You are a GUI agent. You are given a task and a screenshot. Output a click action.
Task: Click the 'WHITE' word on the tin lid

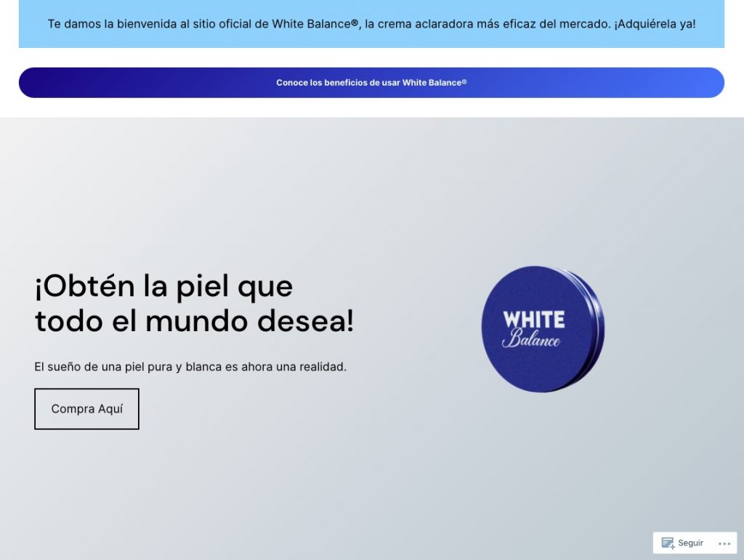click(x=533, y=320)
